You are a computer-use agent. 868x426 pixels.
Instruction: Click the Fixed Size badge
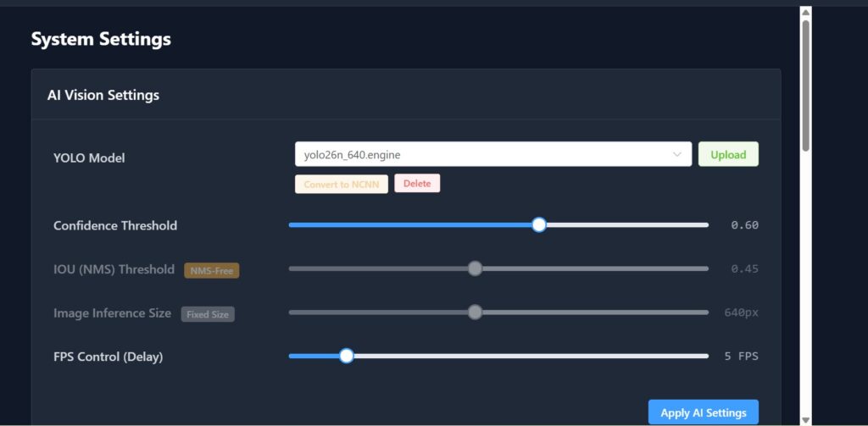pyautogui.click(x=208, y=314)
